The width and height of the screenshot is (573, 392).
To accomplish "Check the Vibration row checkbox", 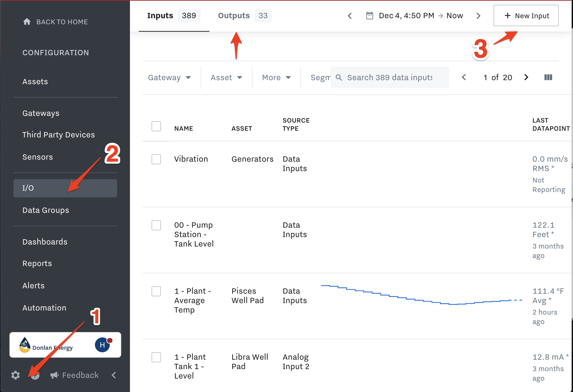I will click(x=156, y=159).
